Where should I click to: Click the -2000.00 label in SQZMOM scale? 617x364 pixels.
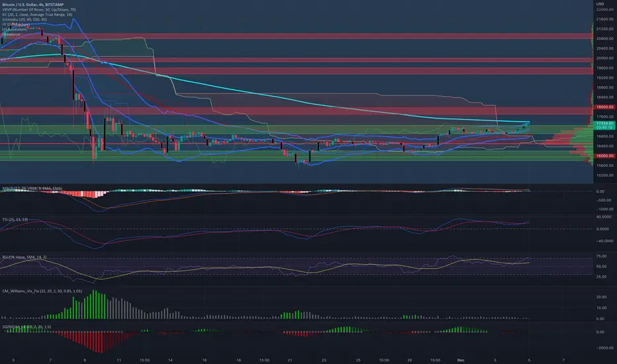coord(605,348)
